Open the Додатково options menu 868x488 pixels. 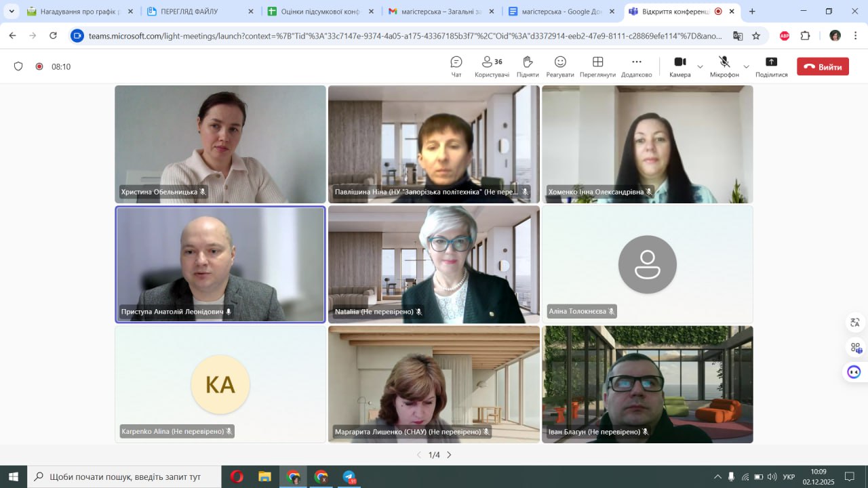[636, 66]
